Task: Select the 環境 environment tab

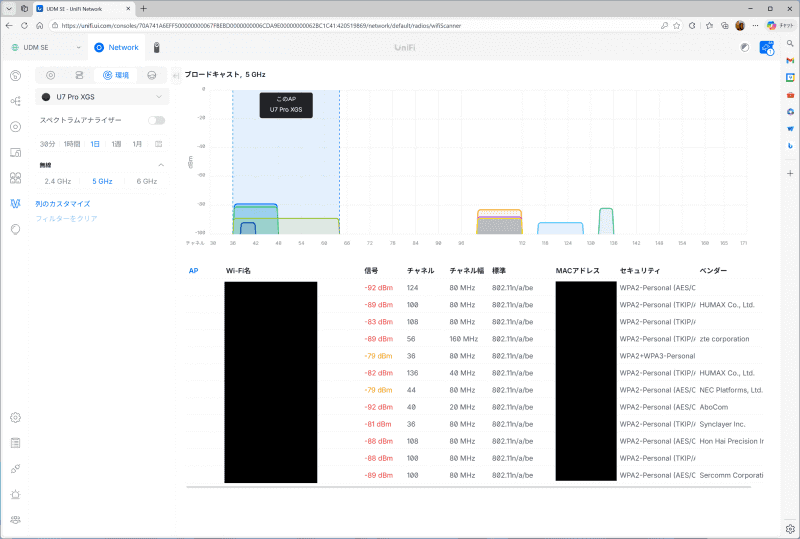Action: 116,75
